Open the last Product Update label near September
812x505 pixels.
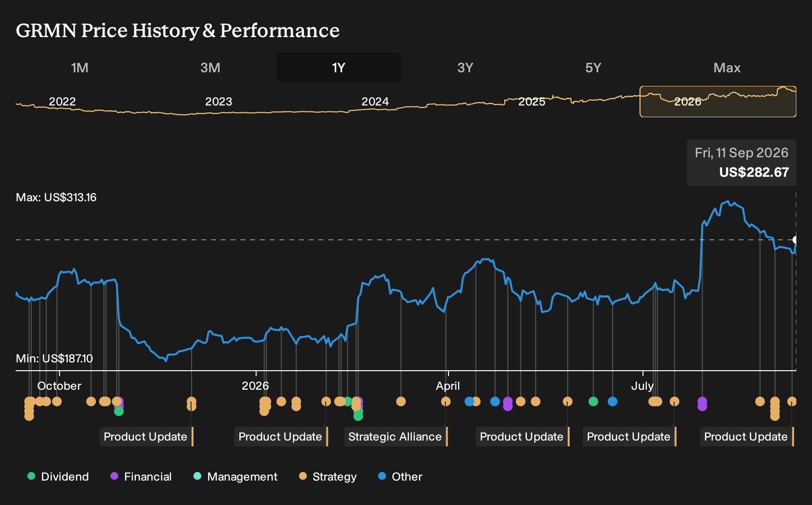pos(747,437)
